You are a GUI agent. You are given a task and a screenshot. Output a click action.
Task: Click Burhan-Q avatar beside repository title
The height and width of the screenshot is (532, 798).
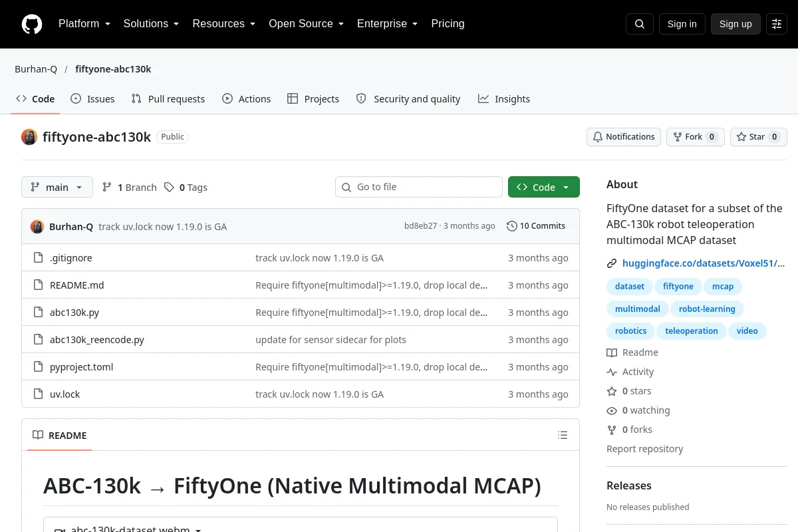(x=29, y=137)
